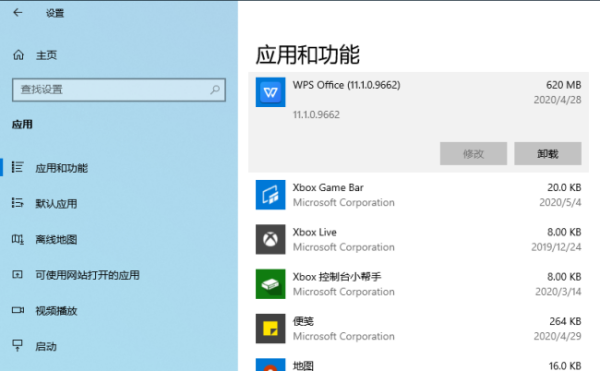Select the 默认应用 sidebar icon

[18, 203]
